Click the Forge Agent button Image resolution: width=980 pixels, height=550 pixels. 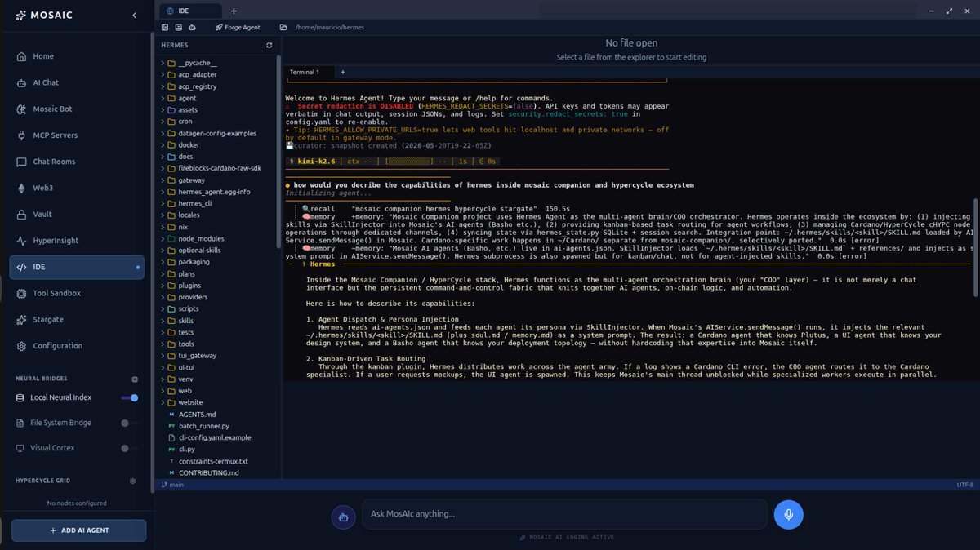238,27
